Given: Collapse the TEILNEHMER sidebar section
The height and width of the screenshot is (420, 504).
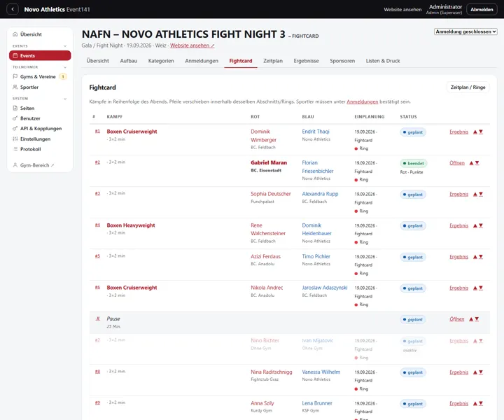Looking at the screenshot, I should [65, 67].
